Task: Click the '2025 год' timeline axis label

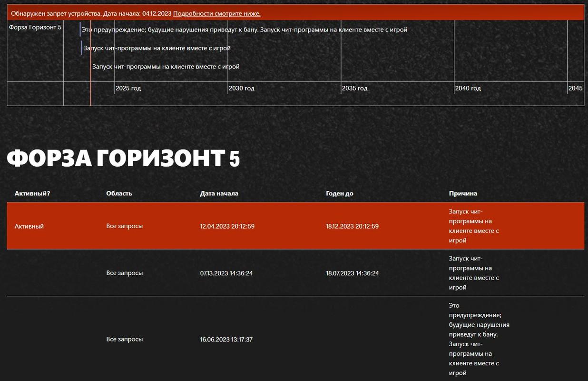Action: tap(128, 88)
